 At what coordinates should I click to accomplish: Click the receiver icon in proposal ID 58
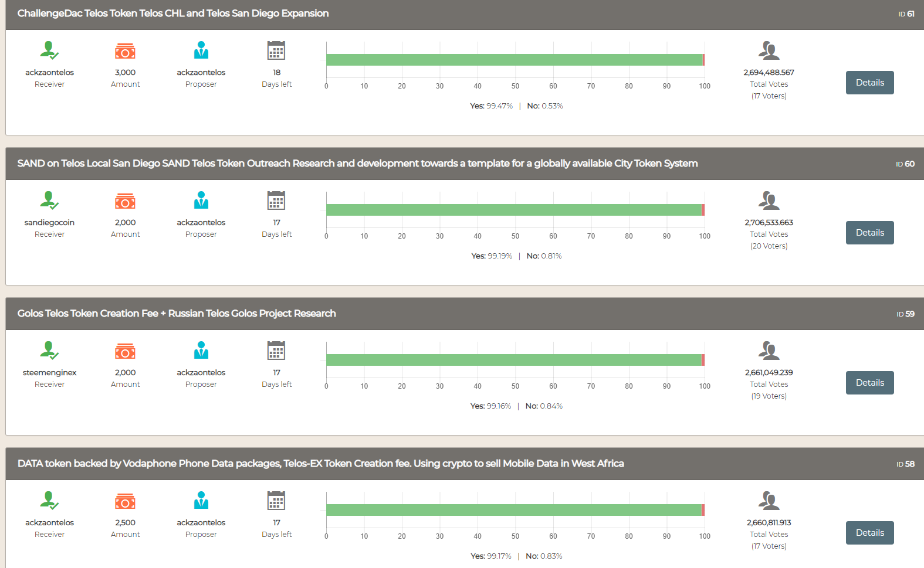(49, 501)
